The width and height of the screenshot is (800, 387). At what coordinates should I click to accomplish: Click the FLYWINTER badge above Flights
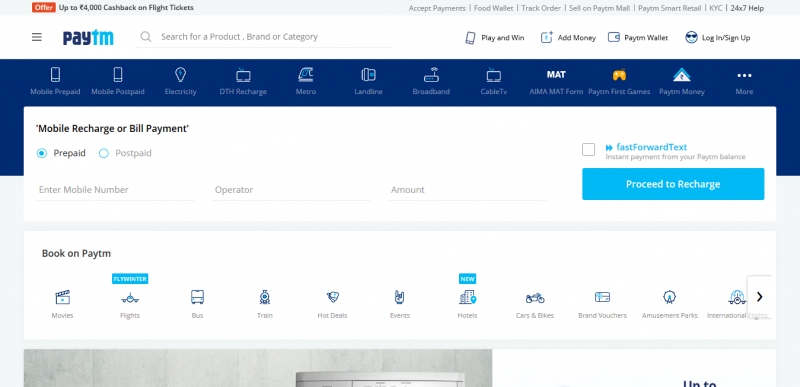(130, 279)
